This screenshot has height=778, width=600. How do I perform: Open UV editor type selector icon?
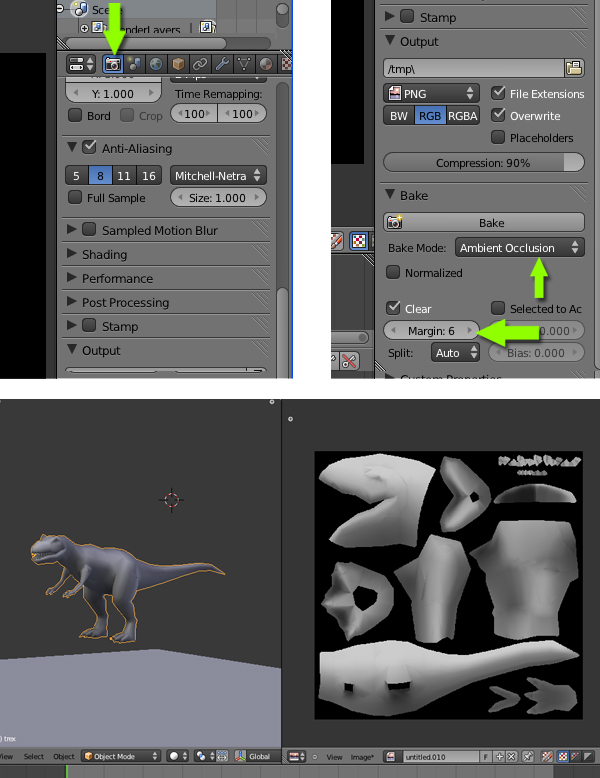(297, 757)
